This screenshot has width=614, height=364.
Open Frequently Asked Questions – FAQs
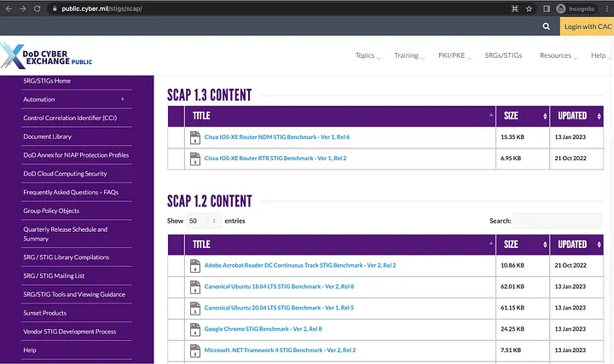click(71, 192)
